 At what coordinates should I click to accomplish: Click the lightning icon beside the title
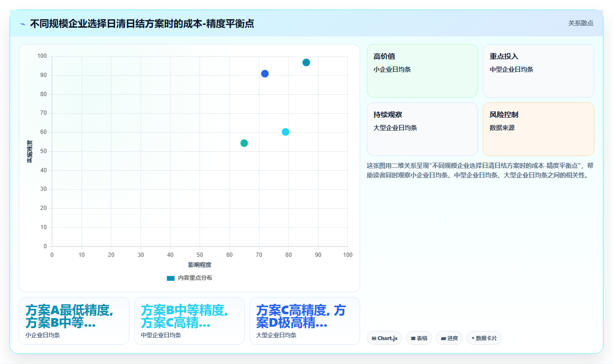[23, 23]
